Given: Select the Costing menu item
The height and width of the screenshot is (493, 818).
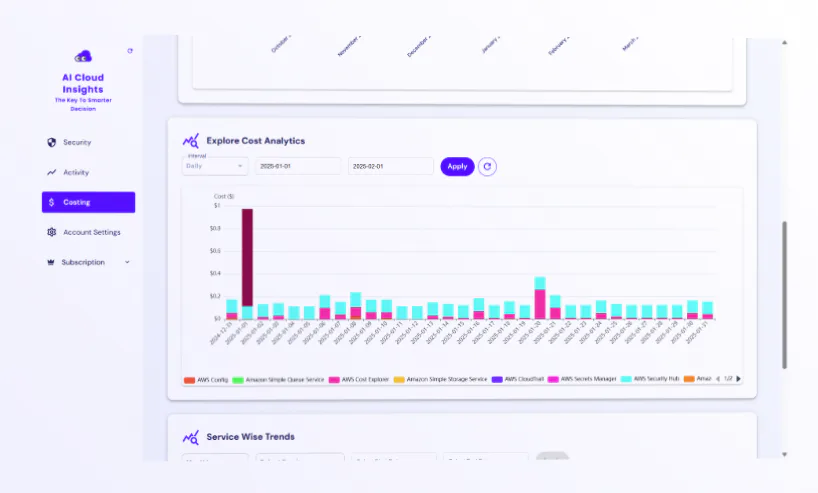Looking at the screenshot, I should point(88,202).
